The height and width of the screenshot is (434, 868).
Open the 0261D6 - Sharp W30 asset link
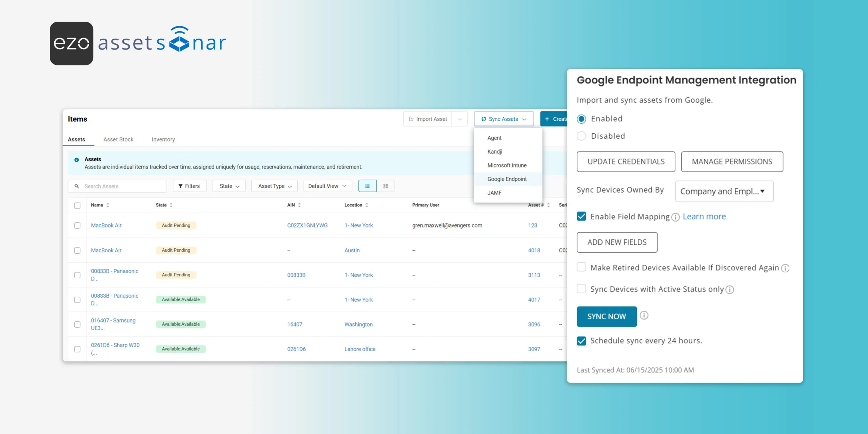point(115,349)
